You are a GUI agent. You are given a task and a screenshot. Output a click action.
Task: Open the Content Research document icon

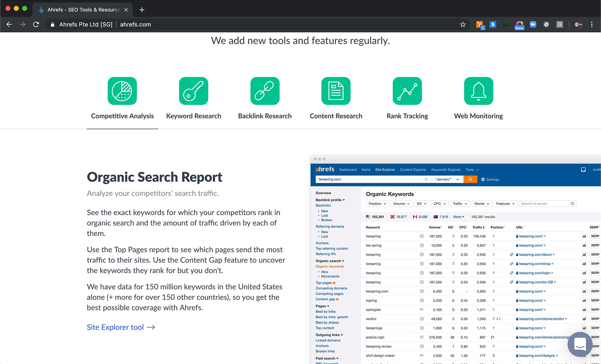336,91
